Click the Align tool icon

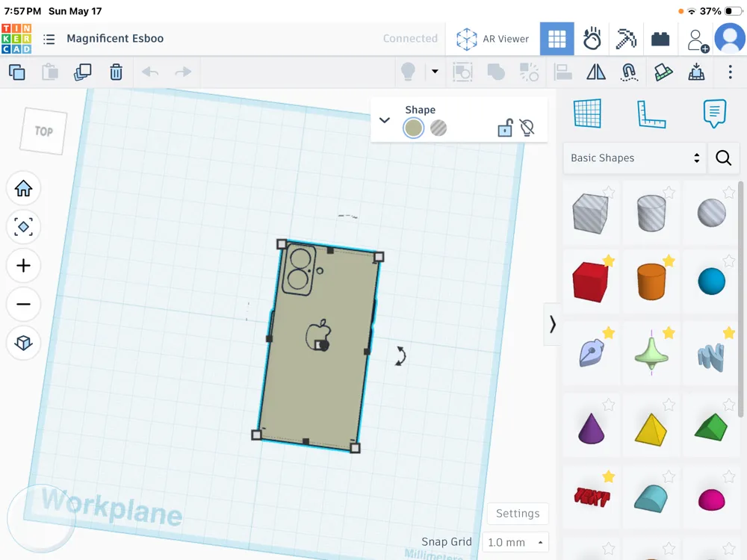pyautogui.click(x=562, y=72)
